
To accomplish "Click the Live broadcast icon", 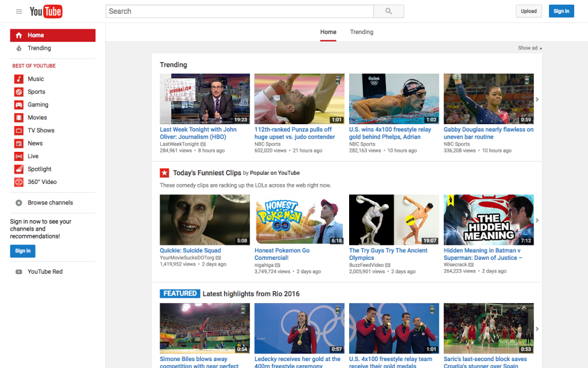I will [19, 156].
